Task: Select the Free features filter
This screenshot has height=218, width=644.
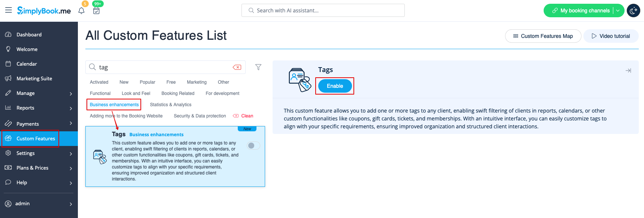Action: 171,82
